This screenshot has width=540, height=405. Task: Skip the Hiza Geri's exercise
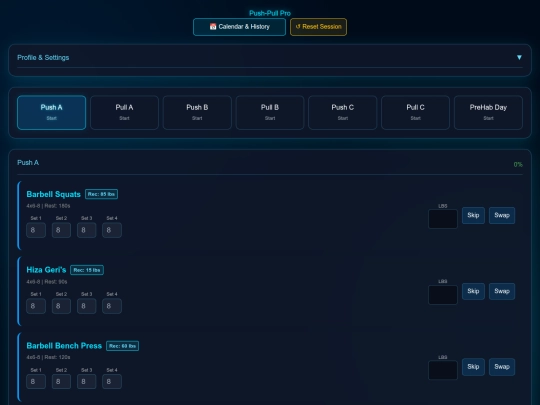[473, 291]
